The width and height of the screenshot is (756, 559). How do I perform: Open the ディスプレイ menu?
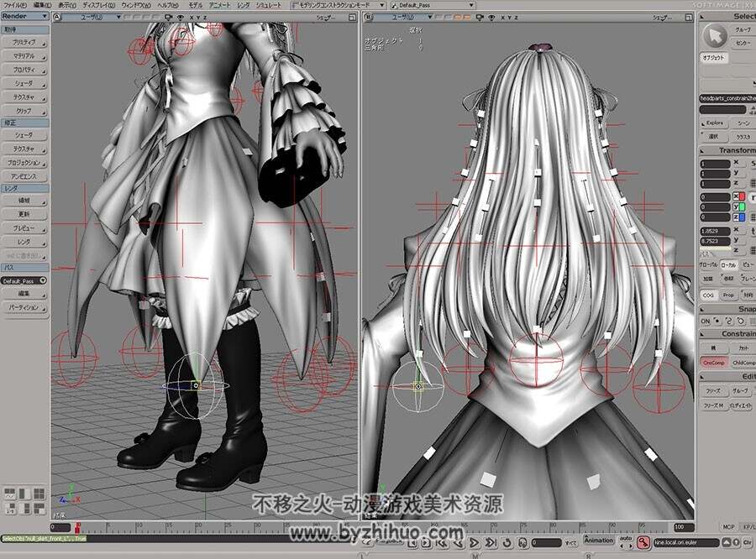pos(98,5)
